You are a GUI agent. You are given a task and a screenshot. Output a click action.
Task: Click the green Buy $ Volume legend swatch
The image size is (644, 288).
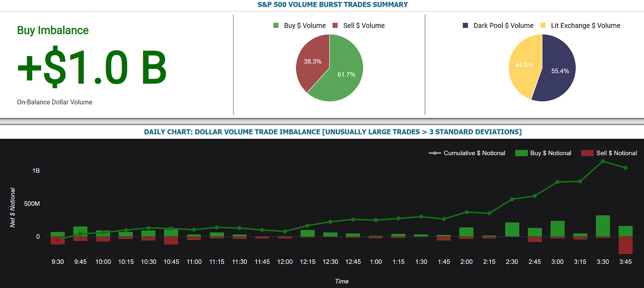click(x=276, y=26)
